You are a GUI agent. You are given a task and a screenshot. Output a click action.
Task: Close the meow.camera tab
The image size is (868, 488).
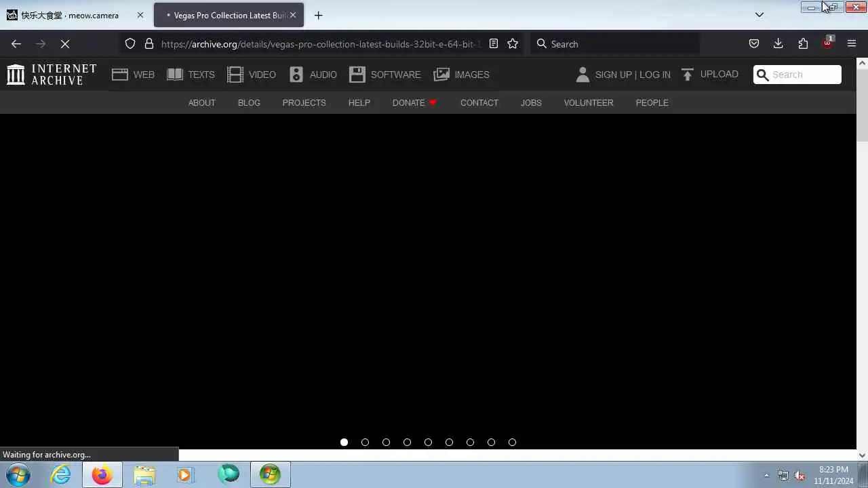pyautogui.click(x=140, y=15)
